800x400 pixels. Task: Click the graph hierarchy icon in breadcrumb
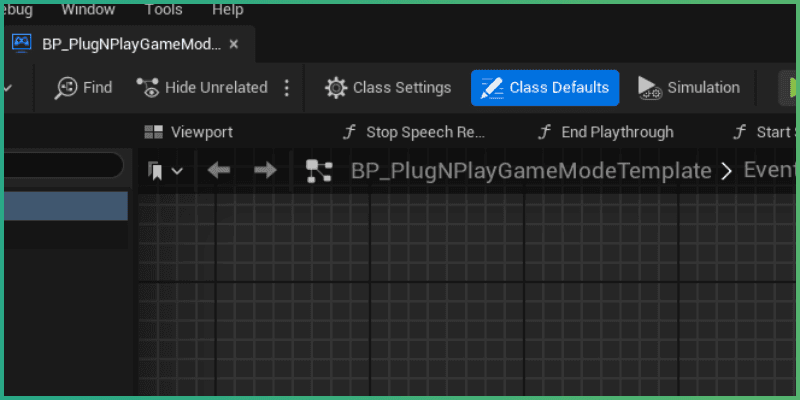(319, 170)
